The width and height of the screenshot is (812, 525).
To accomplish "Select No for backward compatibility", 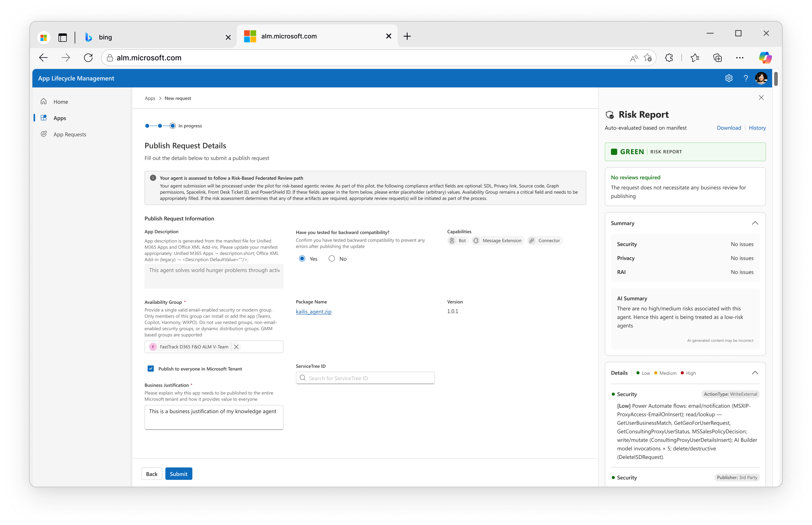I will pyautogui.click(x=332, y=259).
